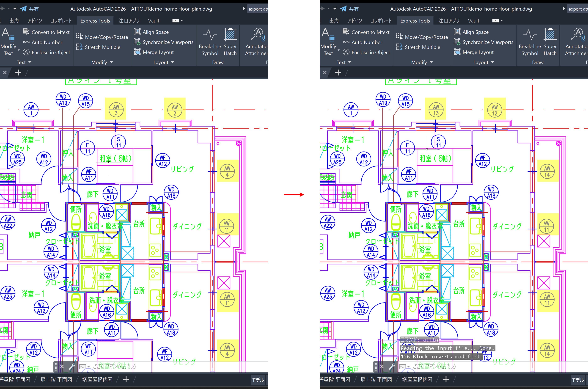Image resolution: width=588 pixels, height=389 pixels.
Task: Click Enclose in Object in left window
Action: point(51,52)
